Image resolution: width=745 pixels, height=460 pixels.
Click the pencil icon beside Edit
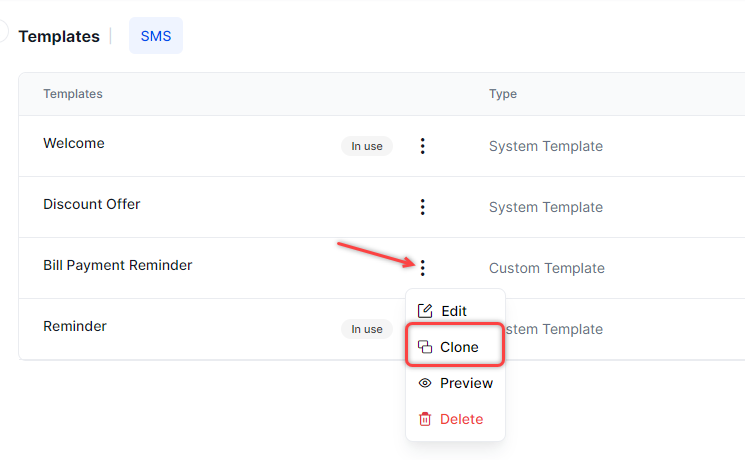(425, 311)
